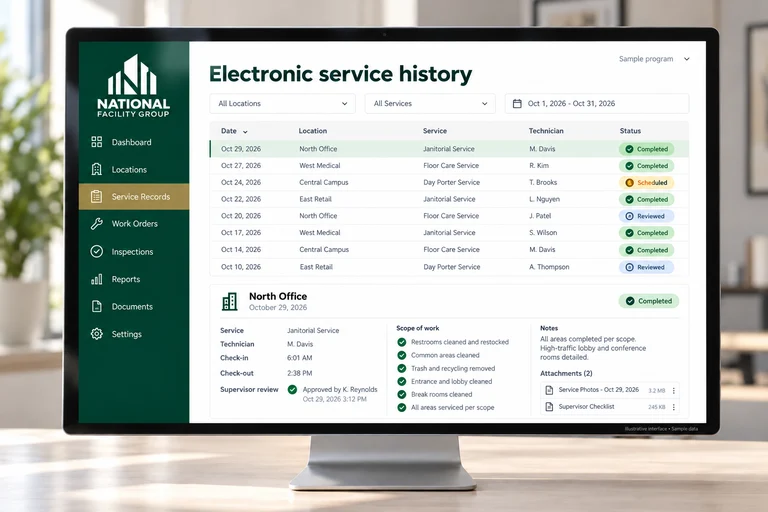Click the Completed badge in North Office details
This screenshot has height=512, width=768.
[x=649, y=301]
